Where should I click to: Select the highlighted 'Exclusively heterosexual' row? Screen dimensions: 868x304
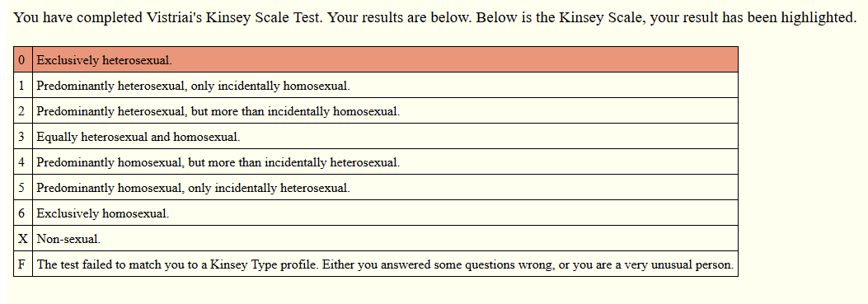tap(376, 60)
